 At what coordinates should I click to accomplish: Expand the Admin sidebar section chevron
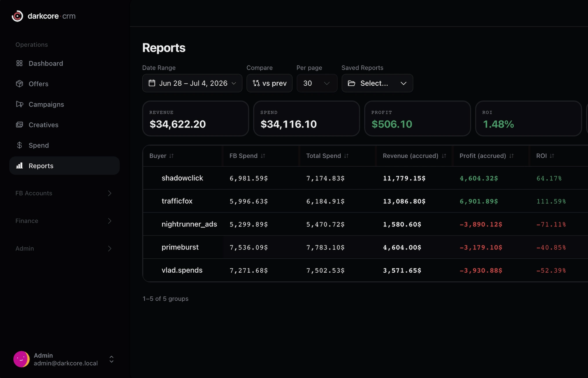coord(110,248)
